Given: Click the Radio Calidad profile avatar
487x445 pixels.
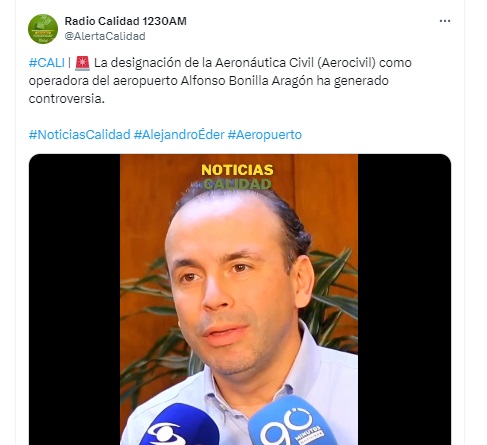Looking at the screenshot, I should pyautogui.click(x=43, y=29).
